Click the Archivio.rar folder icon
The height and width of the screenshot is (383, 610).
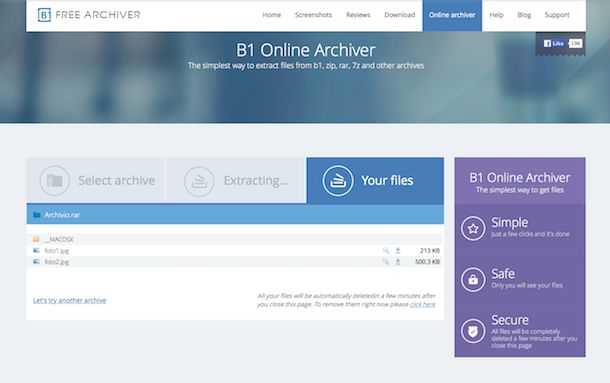click(37, 215)
